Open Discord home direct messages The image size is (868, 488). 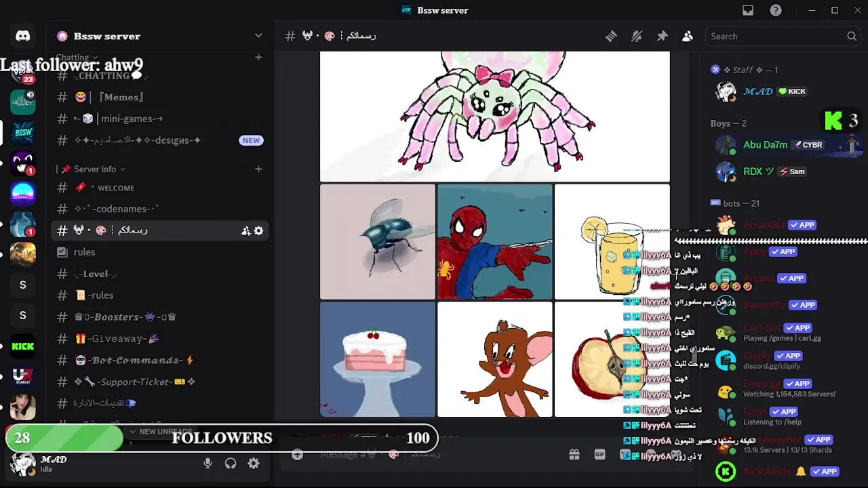tap(22, 36)
